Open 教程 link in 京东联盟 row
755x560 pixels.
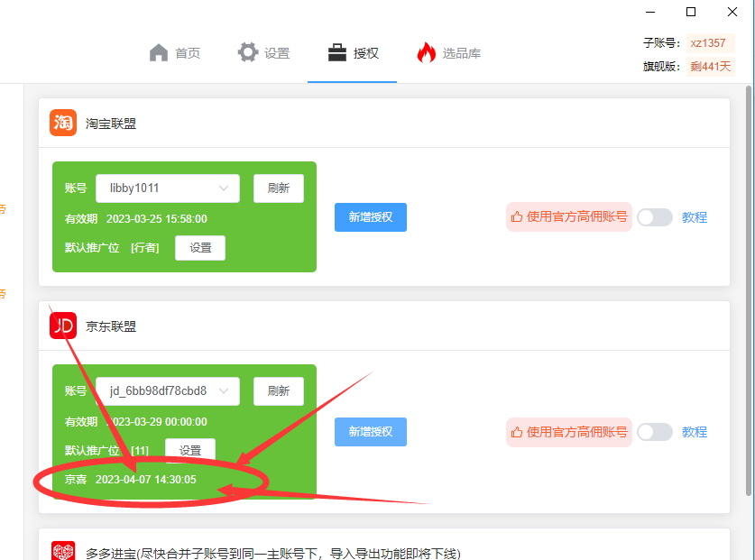695,432
